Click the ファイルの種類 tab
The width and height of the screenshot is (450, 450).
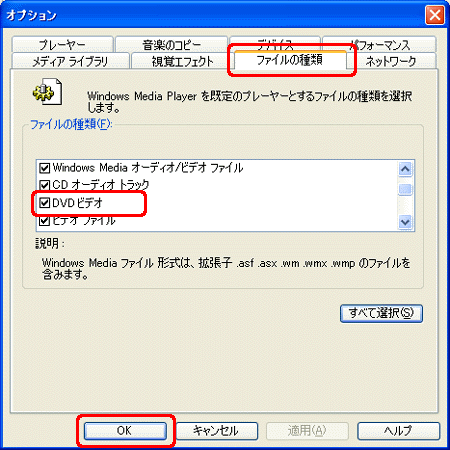(290, 60)
